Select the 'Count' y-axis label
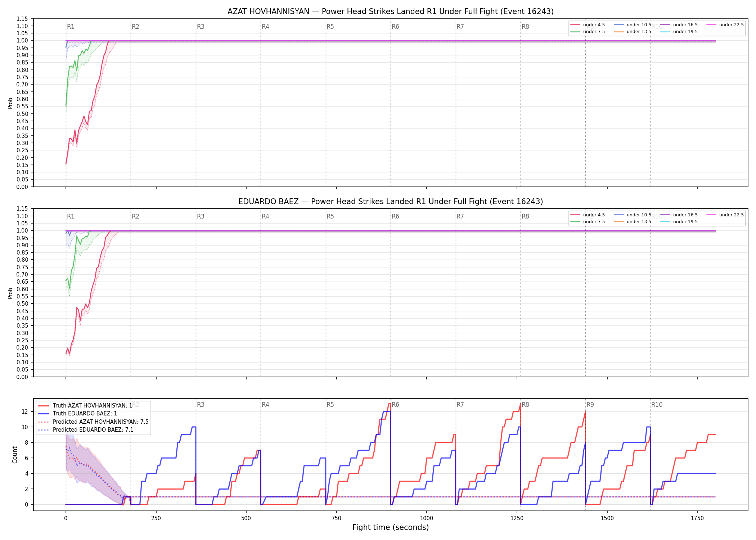The width and height of the screenshot is (756, 540). (15, 455)
